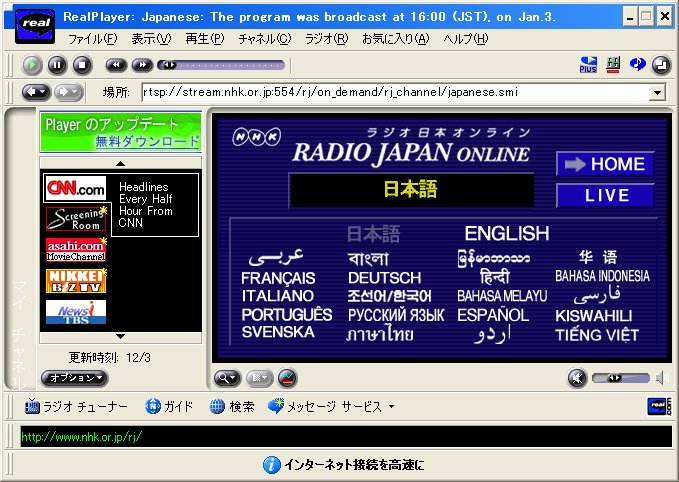Select DEUTSCH language
This screenshot has height=482, width=679.
point(385,278)
